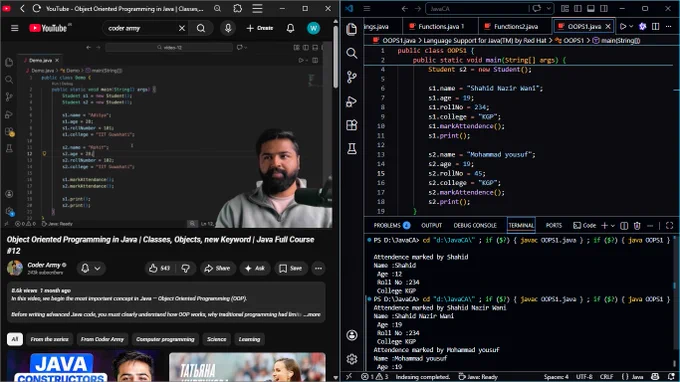Open YouTube guide hamburger menu
This screenshot has height=382, width=680.
pos(15,28)
